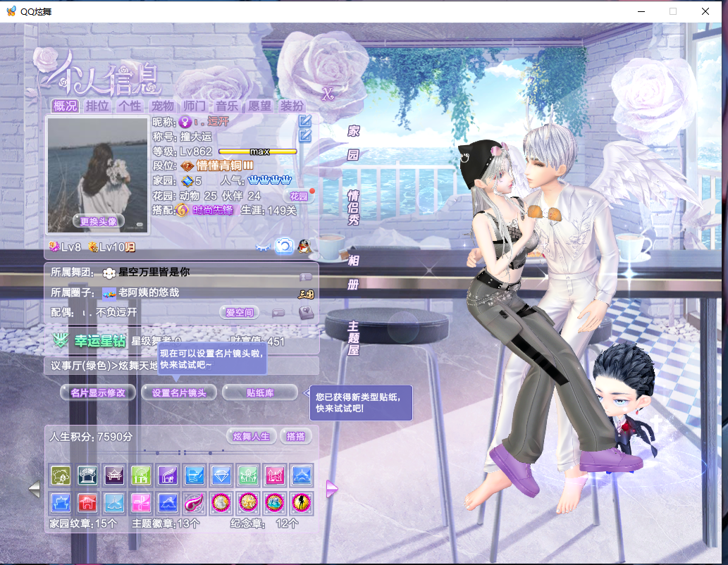
Task: Click the level max experience bar
Action: coord(258,151)
